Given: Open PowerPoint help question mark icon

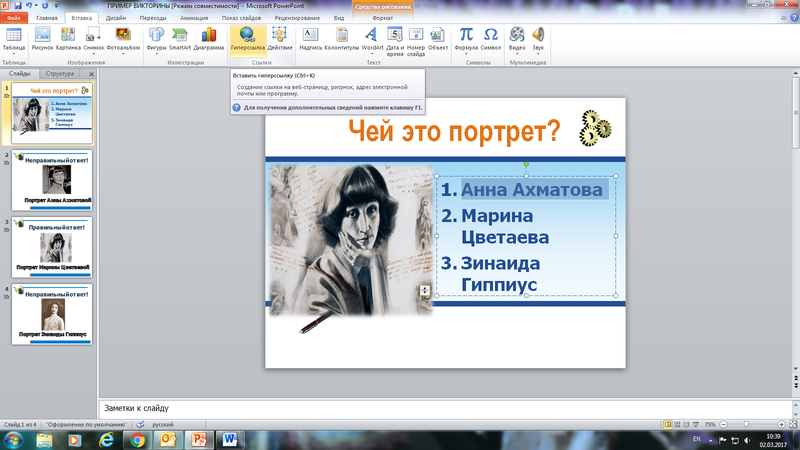Looking at the screenshot, I should click(794, 17).
